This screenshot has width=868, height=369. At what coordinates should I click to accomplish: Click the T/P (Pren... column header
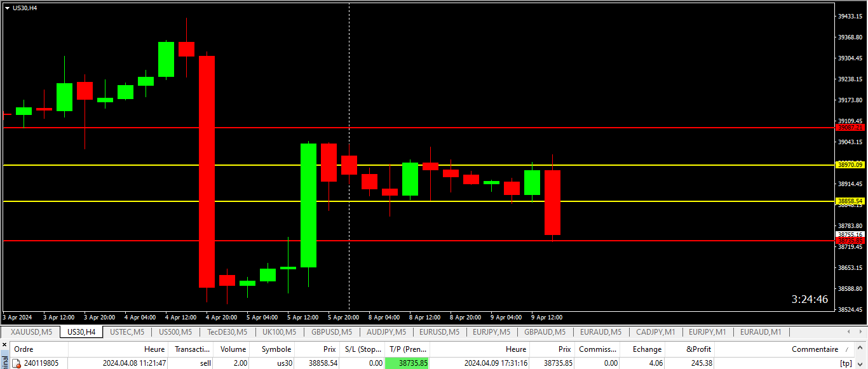coord(407,349)
